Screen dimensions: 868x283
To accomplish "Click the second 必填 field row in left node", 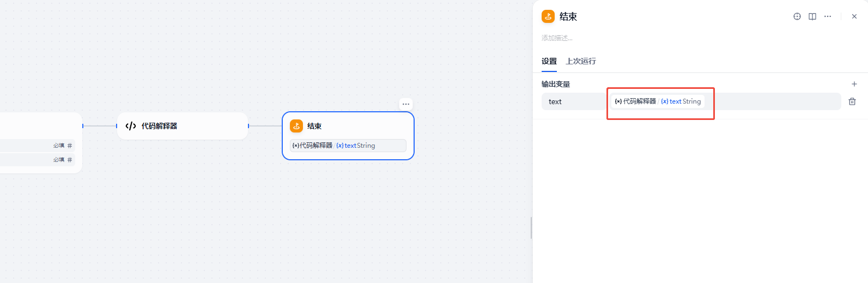I will (37, 160).
